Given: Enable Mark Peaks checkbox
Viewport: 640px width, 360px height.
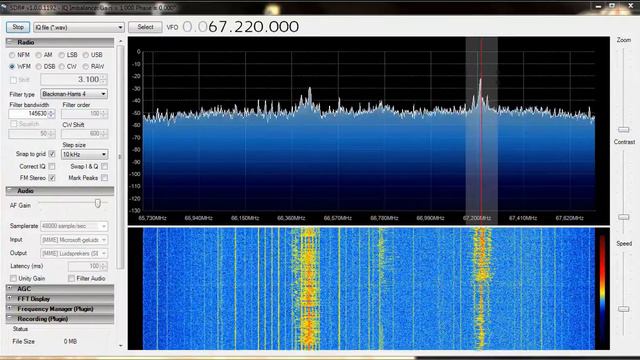Looking at the screenshot, I should [x=104, y=178].
